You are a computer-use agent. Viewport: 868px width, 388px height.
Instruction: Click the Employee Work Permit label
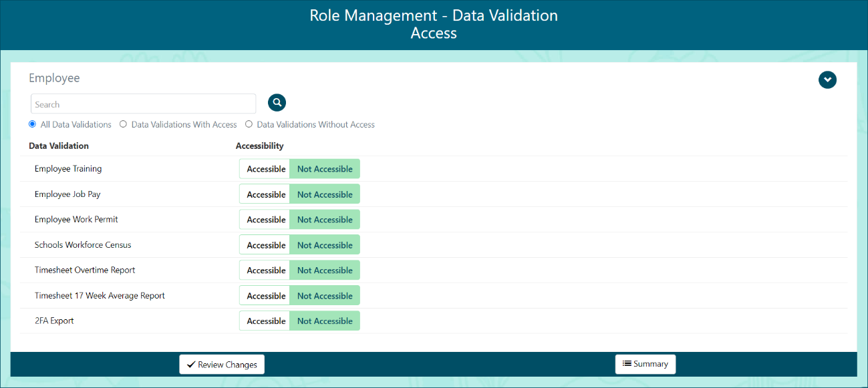(76, 220)
